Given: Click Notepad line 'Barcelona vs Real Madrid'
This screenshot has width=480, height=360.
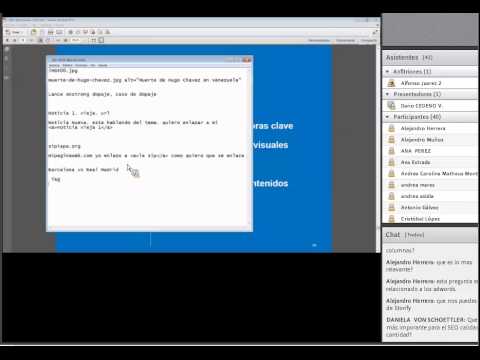Looking at the screenshot, I should pyautogui.click(x=83, y=170).
